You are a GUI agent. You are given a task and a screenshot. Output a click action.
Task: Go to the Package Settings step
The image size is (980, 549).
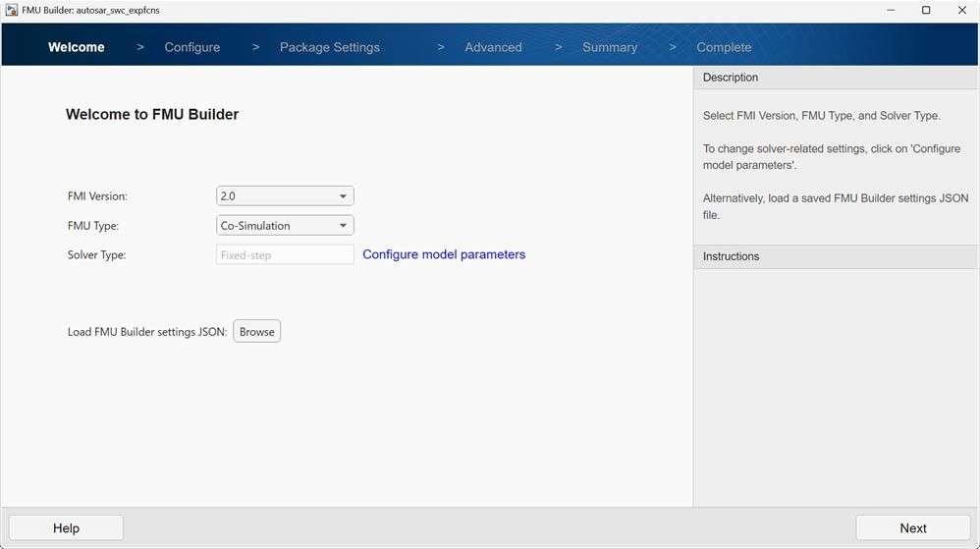point(329,47)
